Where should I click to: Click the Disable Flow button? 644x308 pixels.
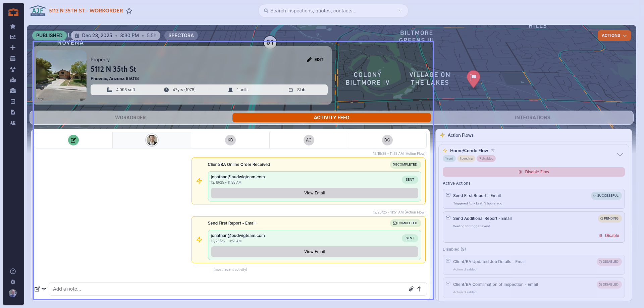533,172
